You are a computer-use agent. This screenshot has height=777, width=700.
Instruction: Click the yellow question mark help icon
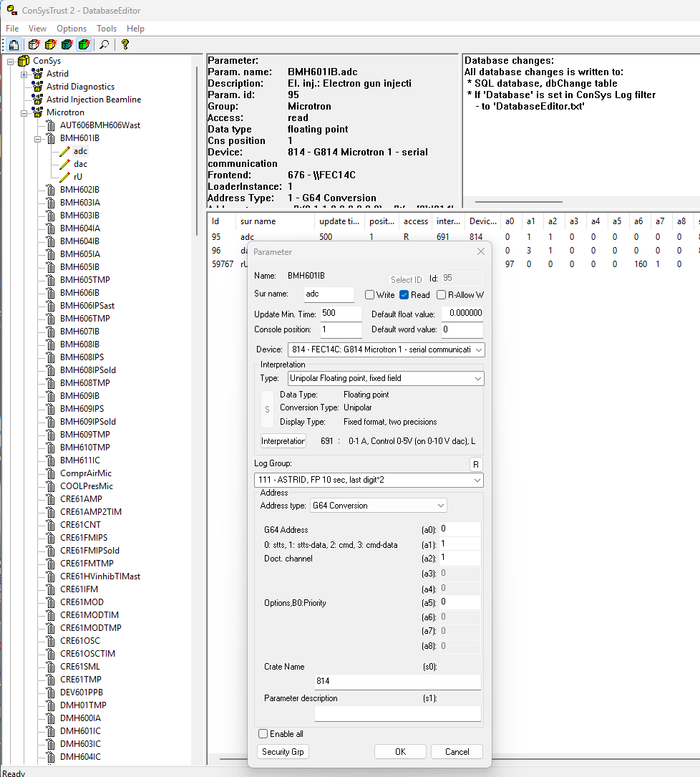[x=125, y=44]
